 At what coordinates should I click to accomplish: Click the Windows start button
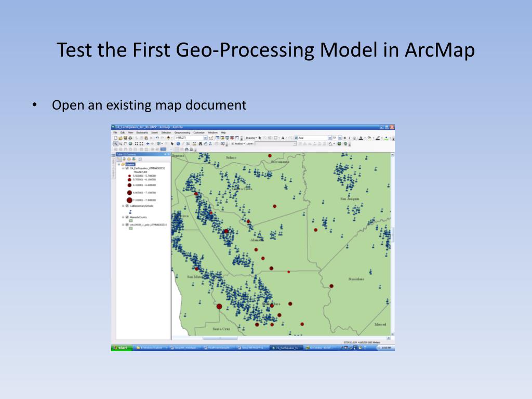click(x=122, y=348)
